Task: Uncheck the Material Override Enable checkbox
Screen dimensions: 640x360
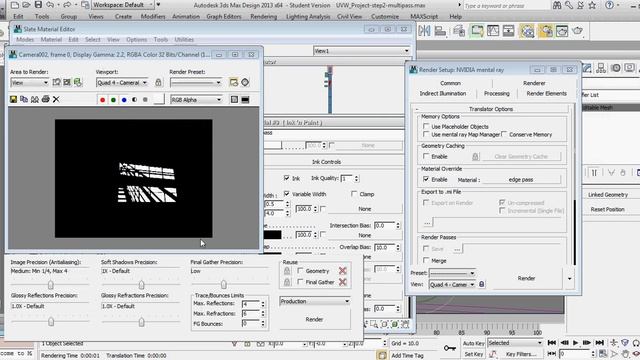Action: coord(426,179)
